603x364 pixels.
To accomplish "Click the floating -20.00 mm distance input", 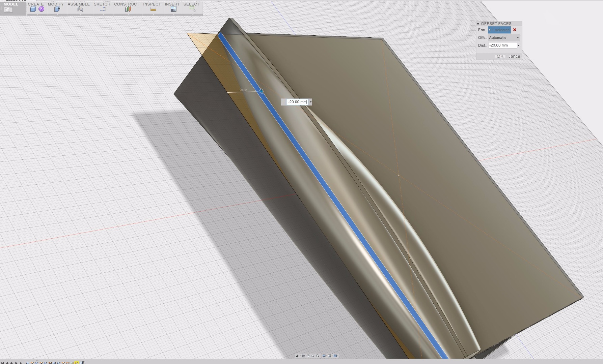I will click(x=297, y=102).
